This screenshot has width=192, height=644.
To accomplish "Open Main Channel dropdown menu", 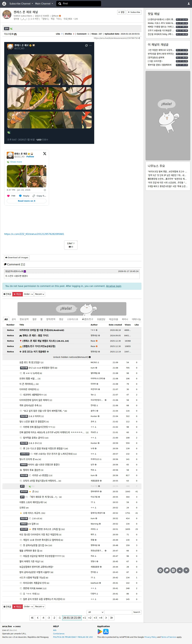I will (x=44, y=3).
